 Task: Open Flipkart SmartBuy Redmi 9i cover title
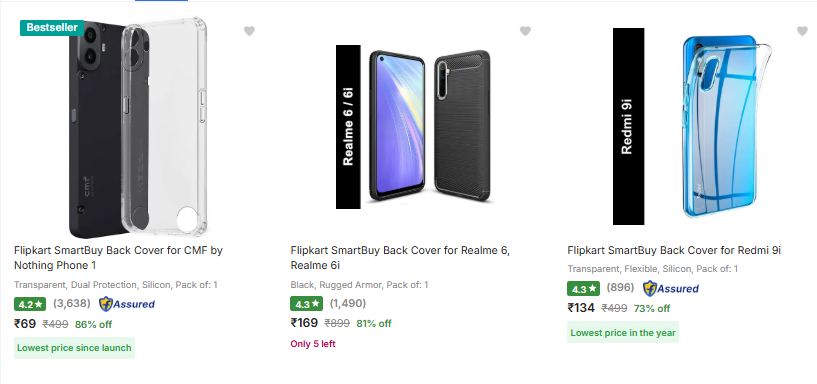coord(674,250)
